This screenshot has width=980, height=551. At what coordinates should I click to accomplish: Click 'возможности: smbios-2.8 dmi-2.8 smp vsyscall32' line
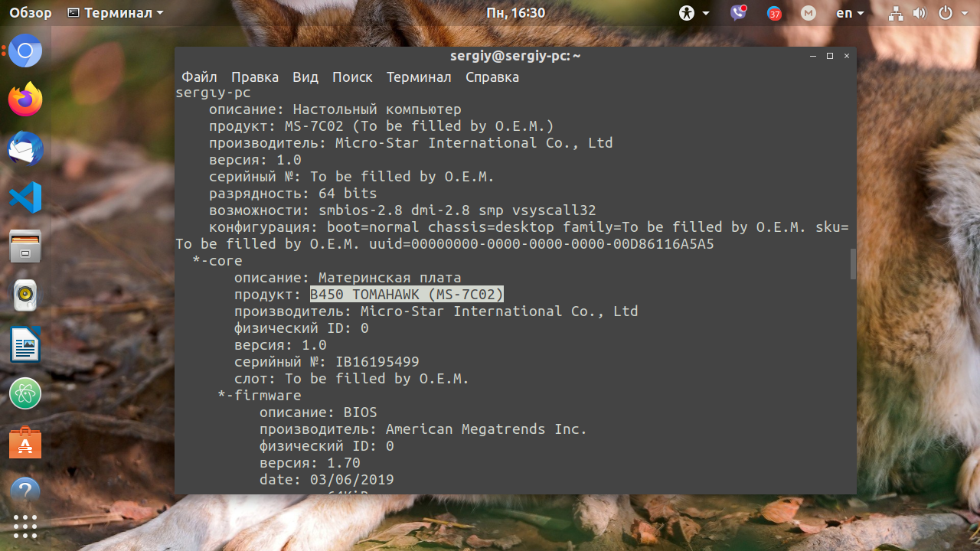click(x=403, y=210)
